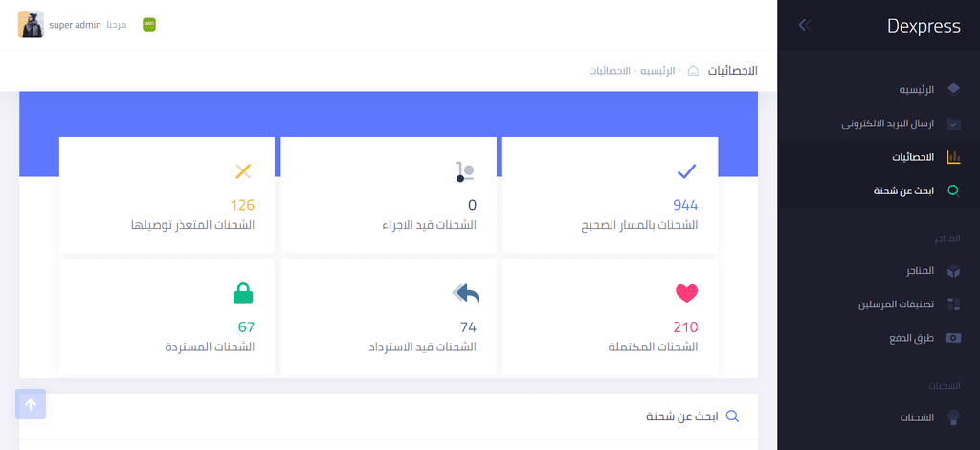The width and height of the screenshot is (980, 450).
Task: Click ابحث عن شحنة search icon in sidebar
Action: (953, 191)
